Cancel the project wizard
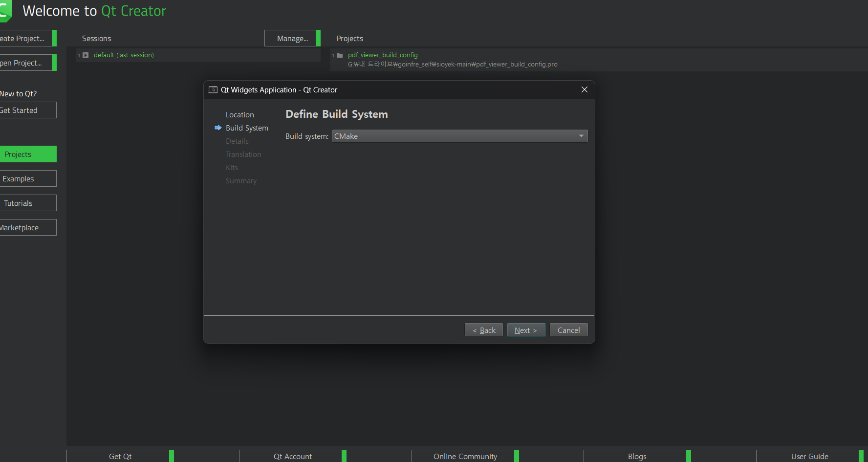Viewport: 868px width, 462px height. pyautogui.click(x=569, y=330)
